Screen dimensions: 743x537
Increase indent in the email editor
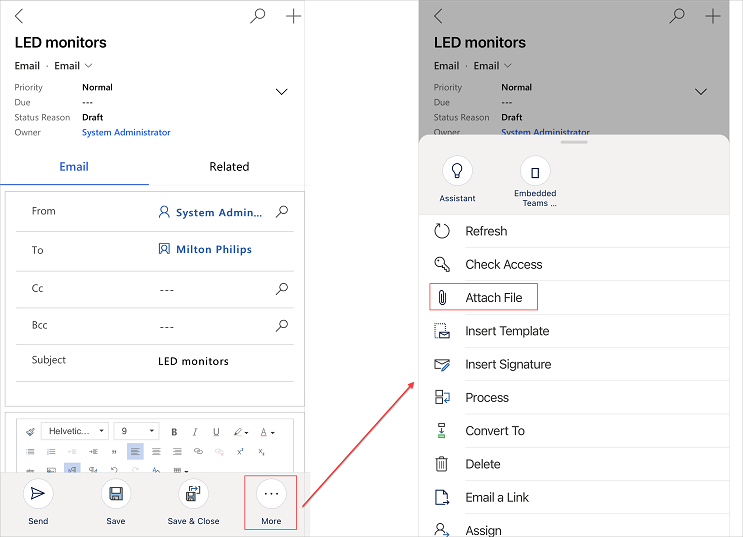point(93,452)
